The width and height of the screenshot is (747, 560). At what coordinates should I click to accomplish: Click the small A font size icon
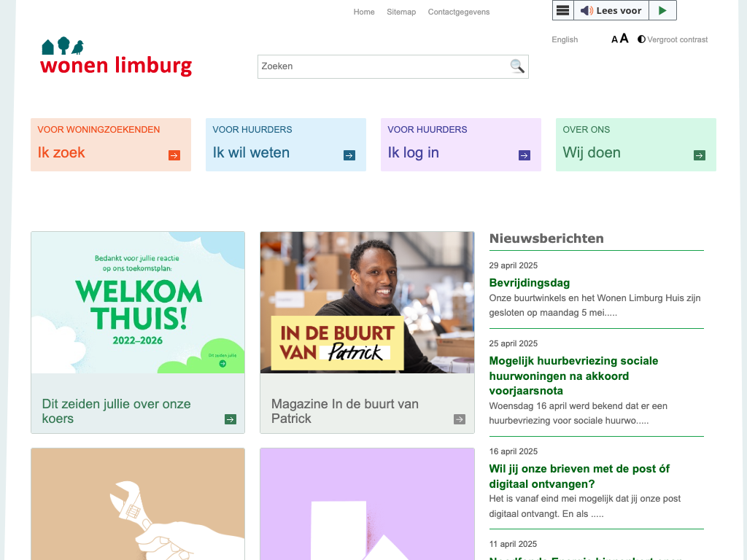(615, 39)
